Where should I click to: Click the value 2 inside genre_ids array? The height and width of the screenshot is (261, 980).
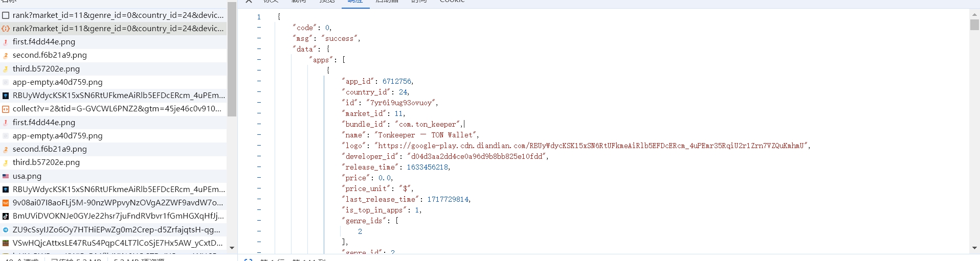[x=360, y=231]
